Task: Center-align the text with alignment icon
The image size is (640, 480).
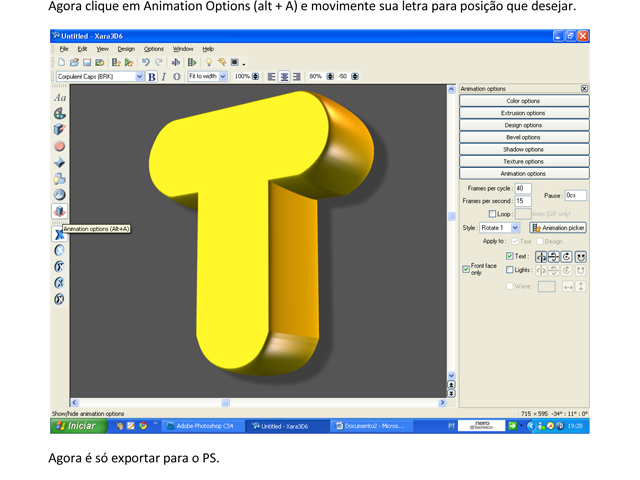Action: (284, 76)
